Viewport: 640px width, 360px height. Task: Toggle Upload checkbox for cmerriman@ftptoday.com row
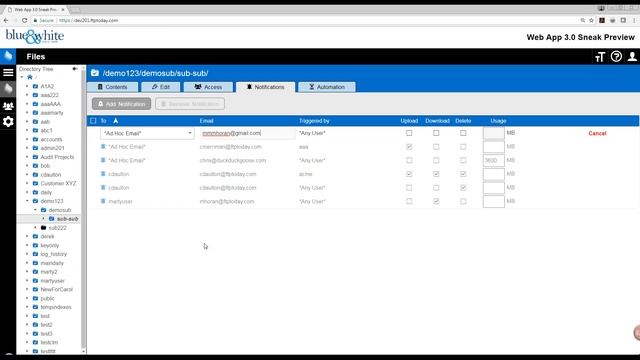(x=409, y=147)
